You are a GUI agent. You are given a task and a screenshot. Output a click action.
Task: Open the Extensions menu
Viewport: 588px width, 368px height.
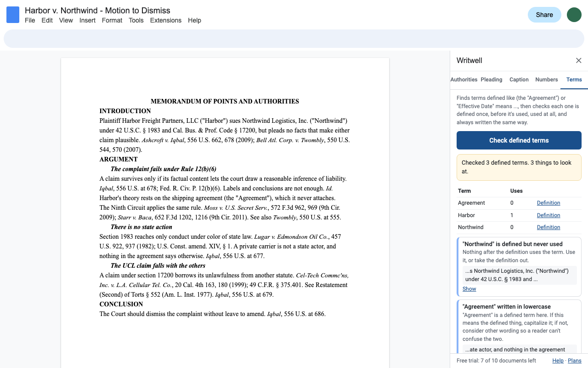(166, 20)
